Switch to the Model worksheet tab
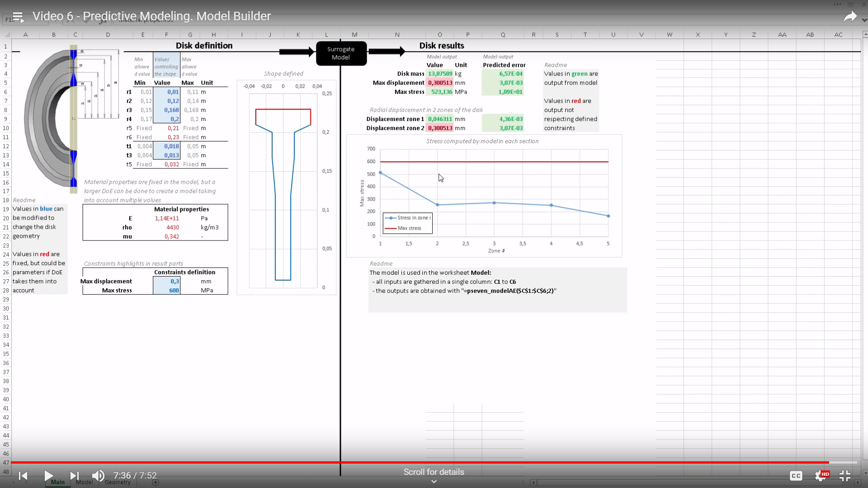The width and height of the screenshot is (868, 488). [84, 482]
